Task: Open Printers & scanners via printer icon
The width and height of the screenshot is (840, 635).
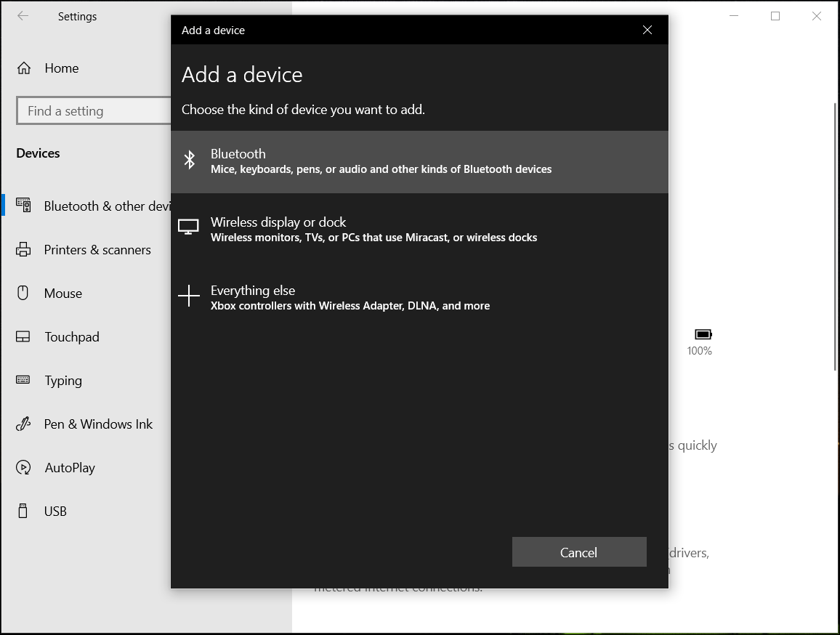Action: tap(23, 250)
